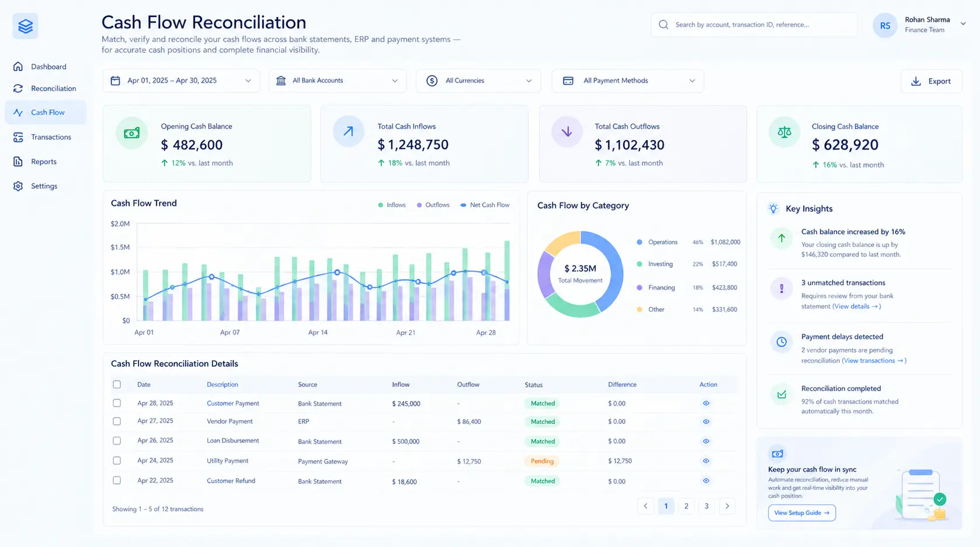
Task: Select Transactions in the sidebar
Action: tap(43, 137)
